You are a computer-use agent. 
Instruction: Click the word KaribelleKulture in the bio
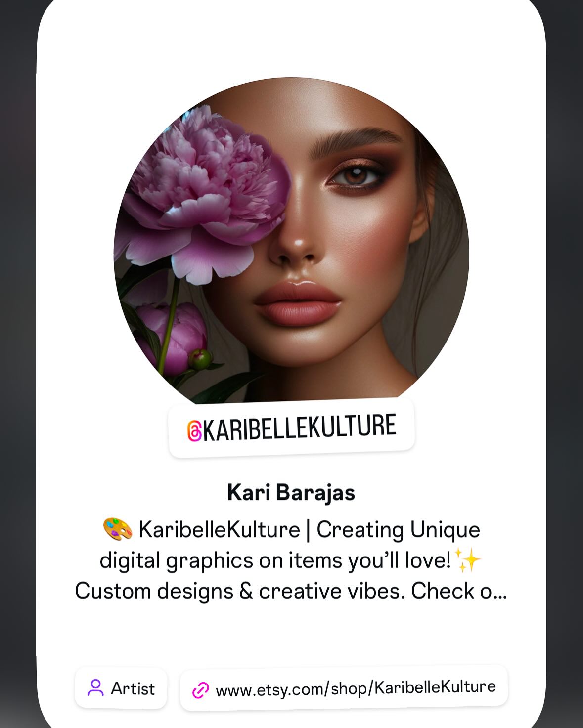point(219,530)
